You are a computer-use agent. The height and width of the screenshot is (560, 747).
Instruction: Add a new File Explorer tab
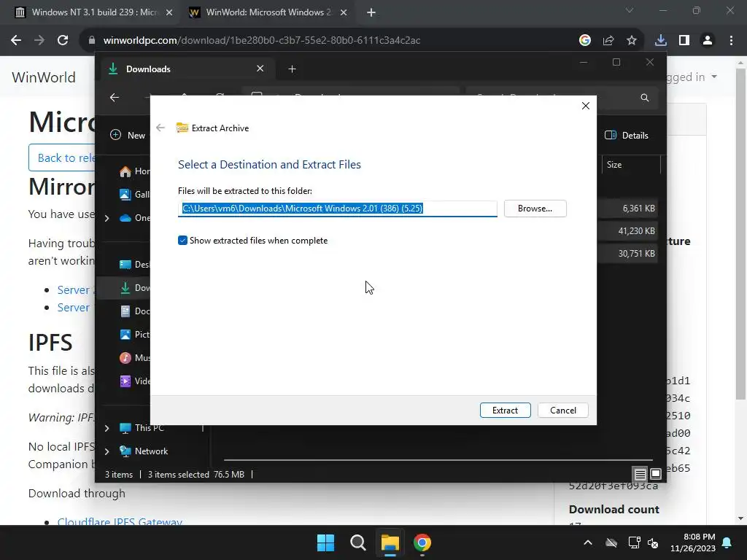[292, 69]
